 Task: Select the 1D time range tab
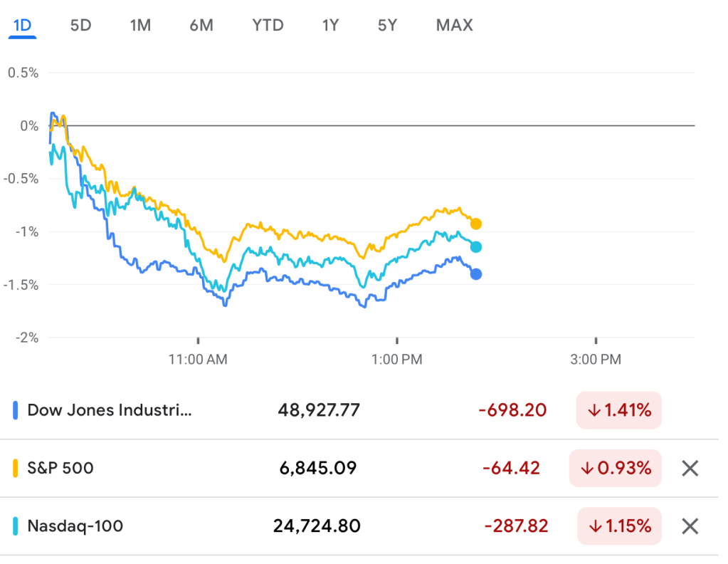[22, 26]
